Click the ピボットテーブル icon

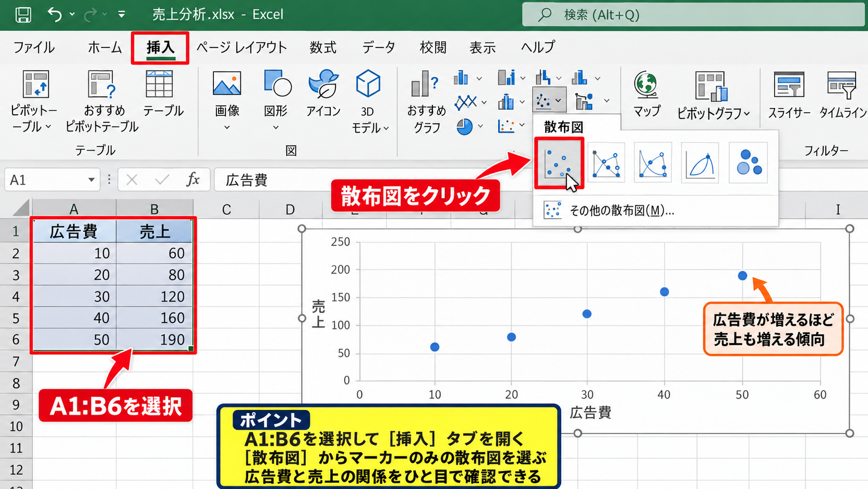(x=36, y=84)
